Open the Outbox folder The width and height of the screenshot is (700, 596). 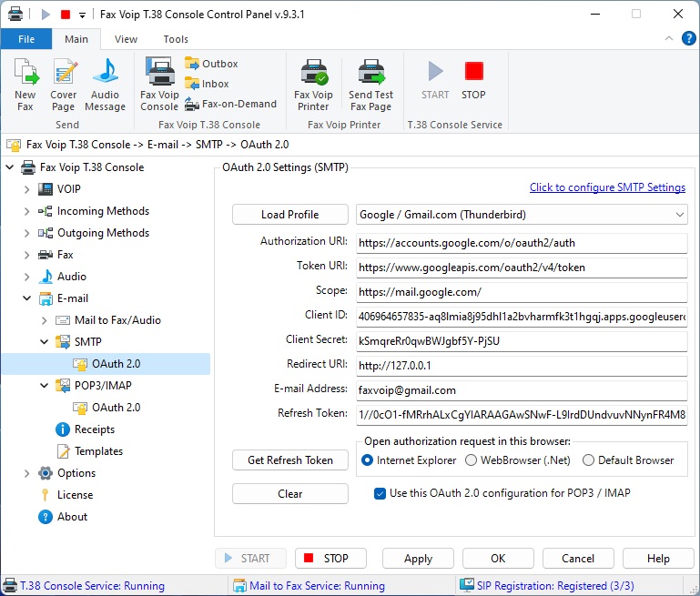pos(211,64)
